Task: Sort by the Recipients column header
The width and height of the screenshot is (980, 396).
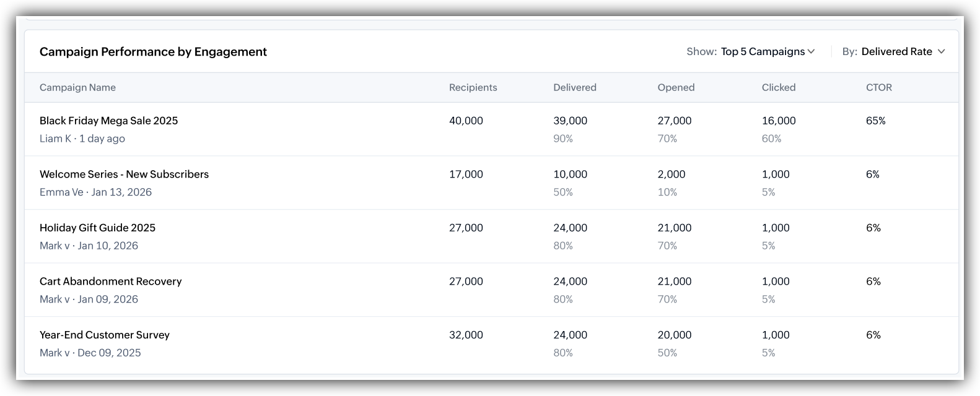Action: (x=473, y=87)
